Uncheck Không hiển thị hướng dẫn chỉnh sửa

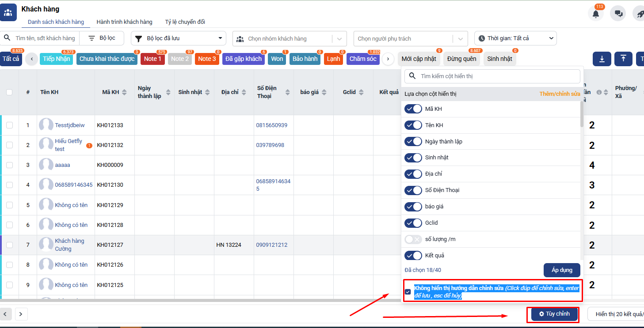click(x=408, y=292)
